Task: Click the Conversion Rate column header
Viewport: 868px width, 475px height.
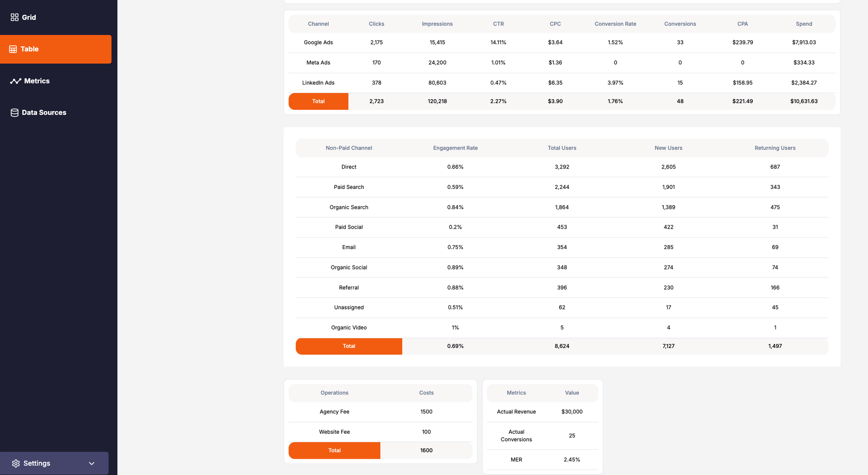Action: click(615, 24)
